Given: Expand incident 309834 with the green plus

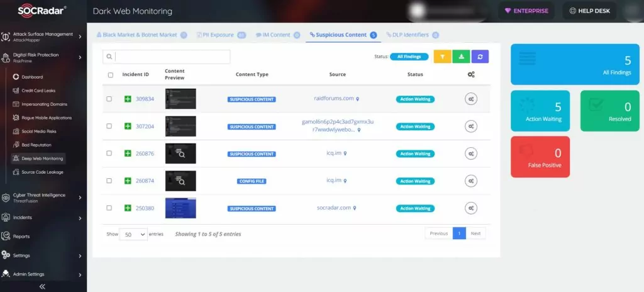Looking at the screenshot, I should [128, 99].
